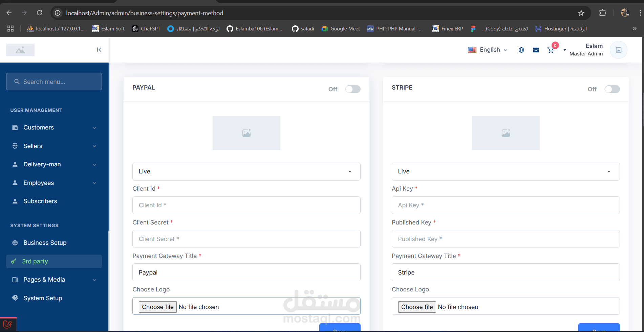The width and height of the screenshot is (644, 332).
Task: Click the Stripe Api Key field
Action: [x=506, y=205]
